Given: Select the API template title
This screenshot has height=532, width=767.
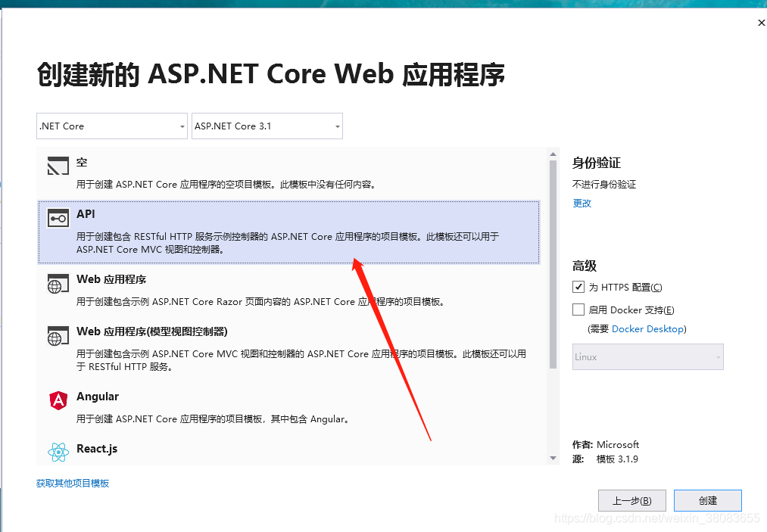Looking at the screenshot, I should [x=86, y=214].
